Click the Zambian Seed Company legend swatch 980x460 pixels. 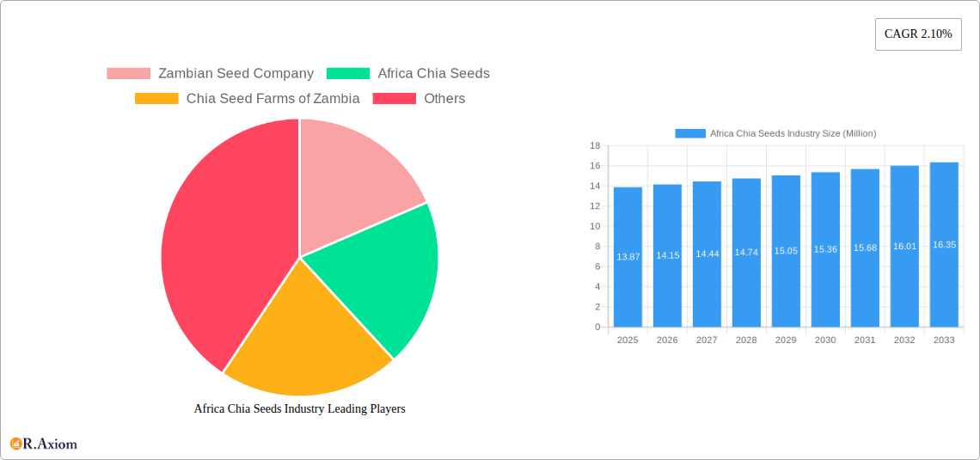click(x=129, y=73)
